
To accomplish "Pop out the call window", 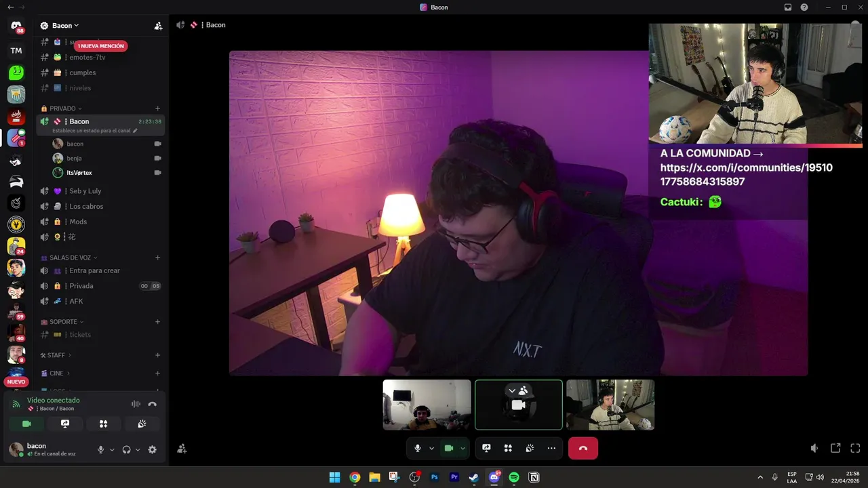I will [835, 448].
